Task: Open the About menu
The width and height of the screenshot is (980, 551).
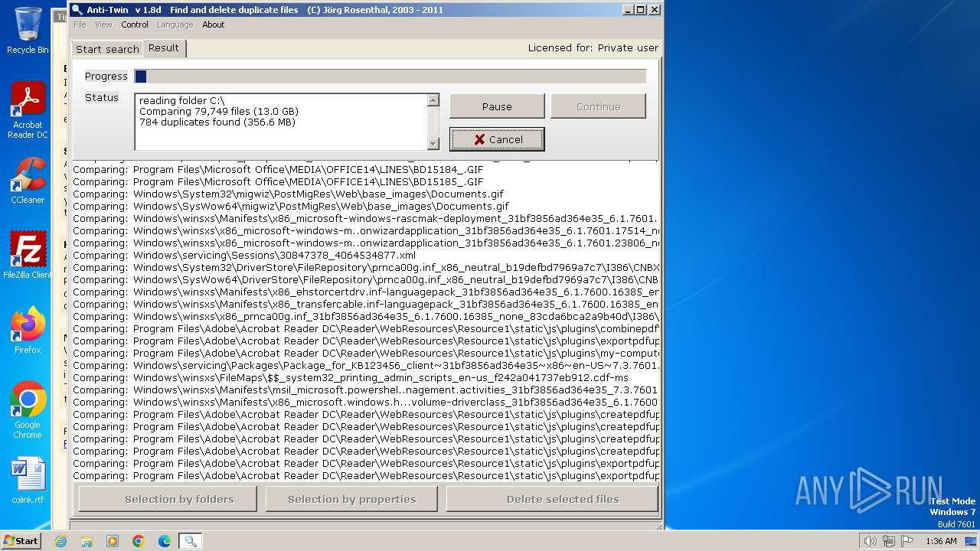Action: click(x=214, y=24)
